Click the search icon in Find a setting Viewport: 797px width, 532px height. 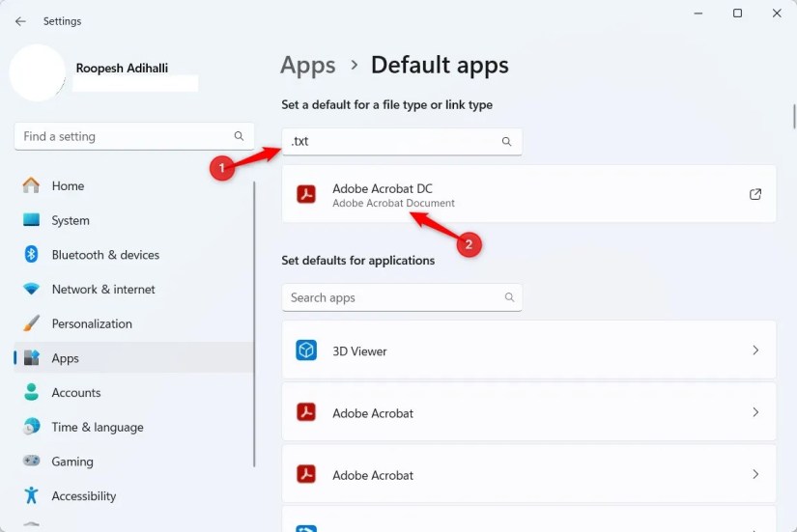coord(239,136)
